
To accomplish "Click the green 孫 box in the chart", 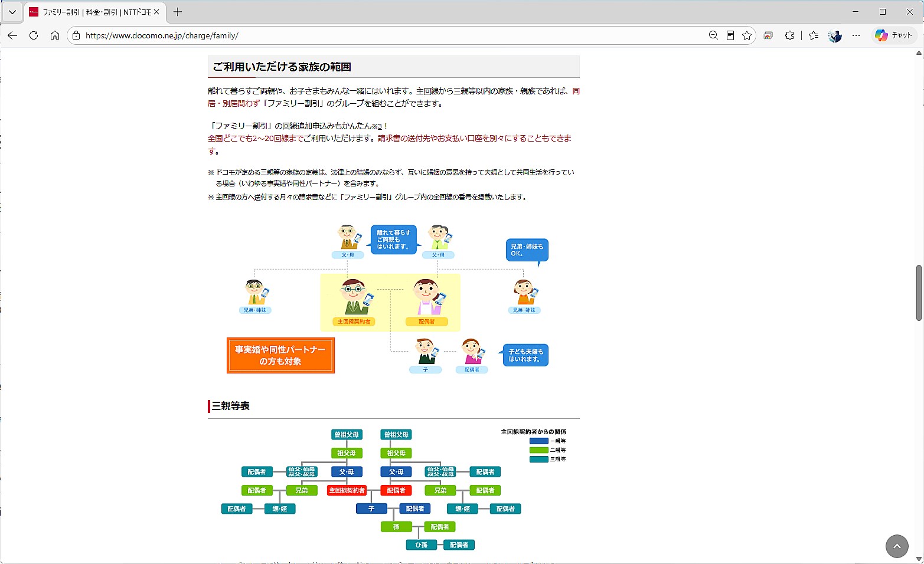I will point(396,527).
